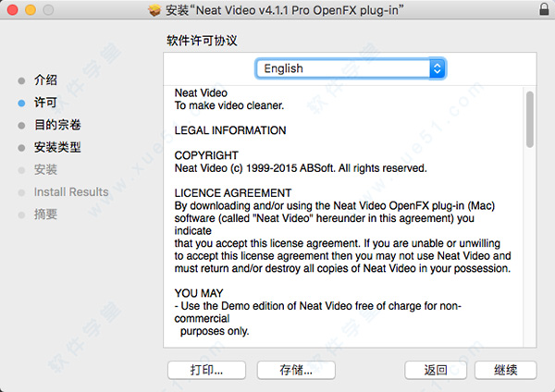Image resolution: width=555 pixels, height=392 pixels.
Task: Click the COPYRIGHT heading text
Action: click(x=206, y=155)
